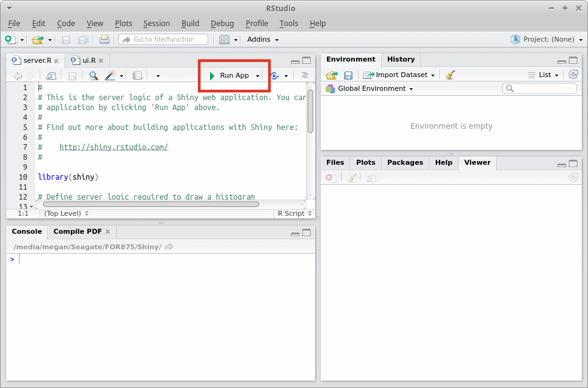Click the New File icon in main toolbar

pos(10,39)
